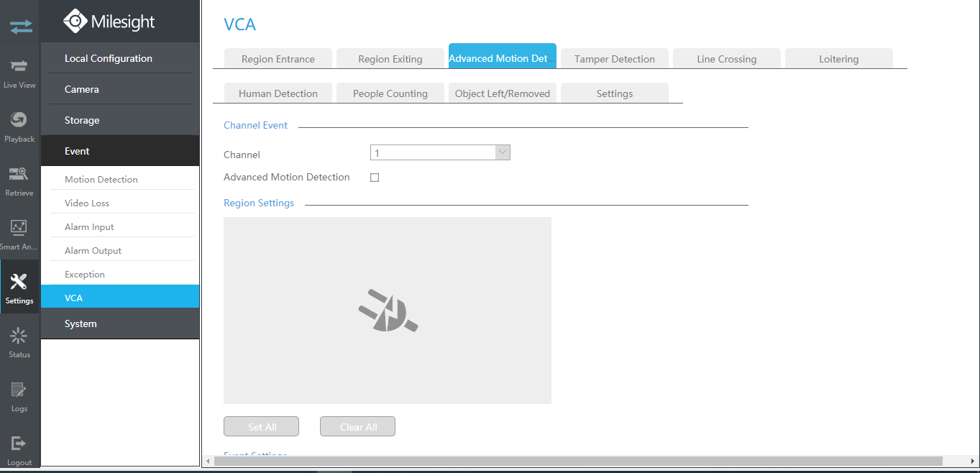Open the Retrieve section
This screenshot has height=473, width=980.
tap(19, 181)
